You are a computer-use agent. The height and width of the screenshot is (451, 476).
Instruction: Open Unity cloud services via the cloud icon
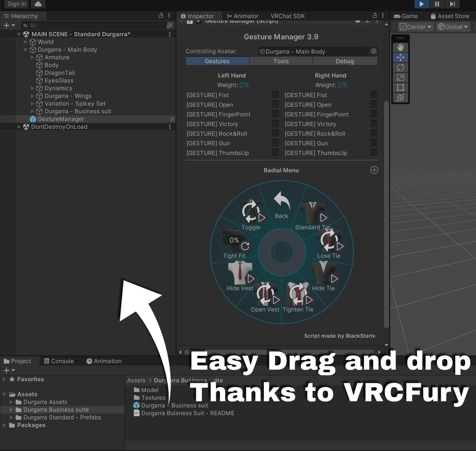coord(37,4)
